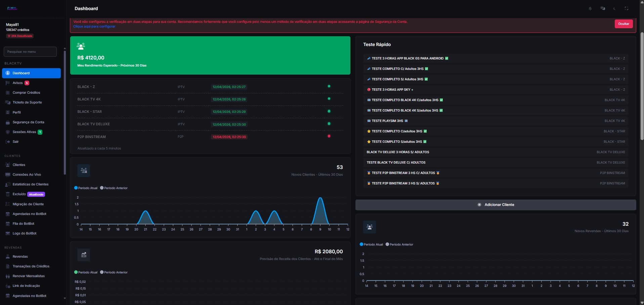The image size is (644, 305).
Task: Enter fullscreen using the expand icon
Action: [627, 8]
